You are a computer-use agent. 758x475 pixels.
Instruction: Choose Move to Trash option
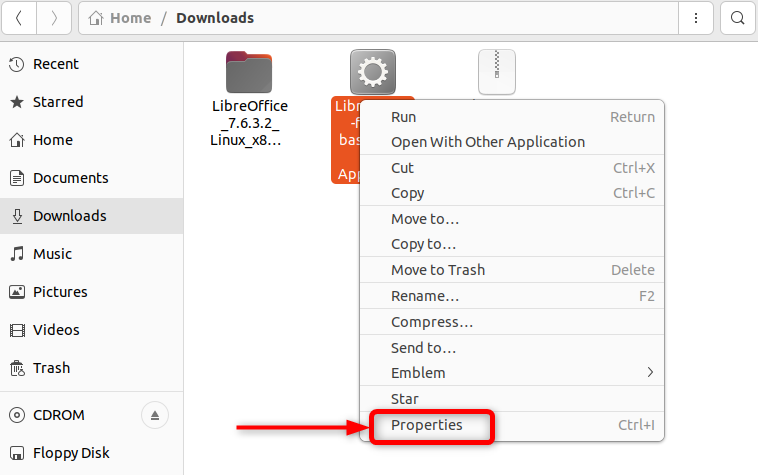tap(438, 270)
